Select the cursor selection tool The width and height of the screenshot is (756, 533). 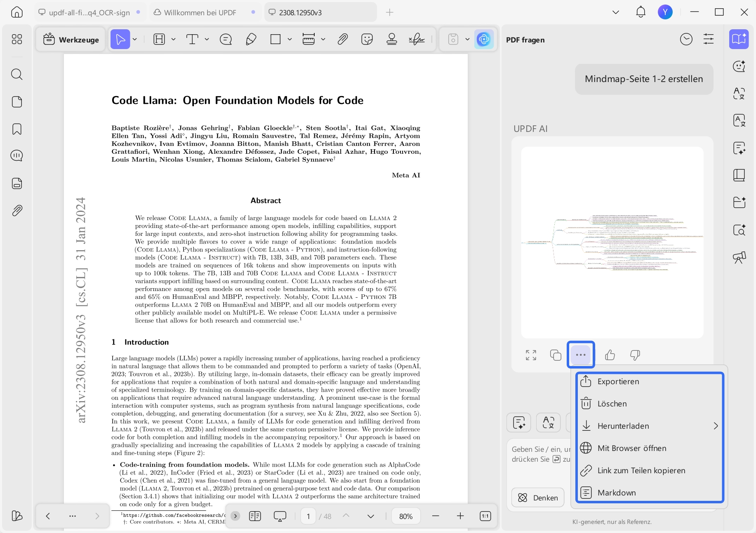click(120, 40)
